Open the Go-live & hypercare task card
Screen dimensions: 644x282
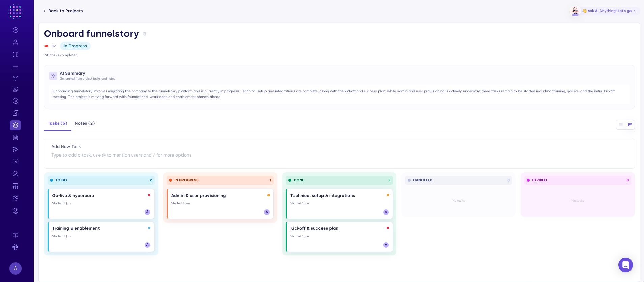(101, 204)
